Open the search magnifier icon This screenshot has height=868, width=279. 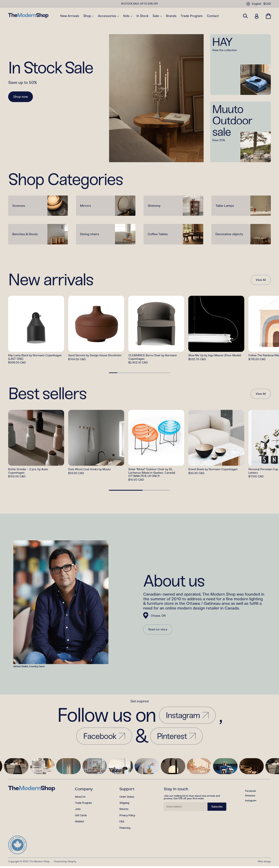[245, 16]
